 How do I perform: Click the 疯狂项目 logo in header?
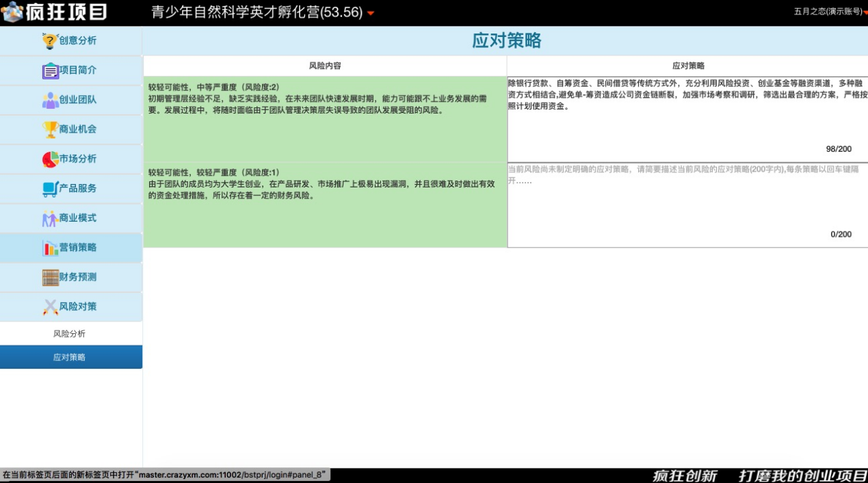point(55,12)
